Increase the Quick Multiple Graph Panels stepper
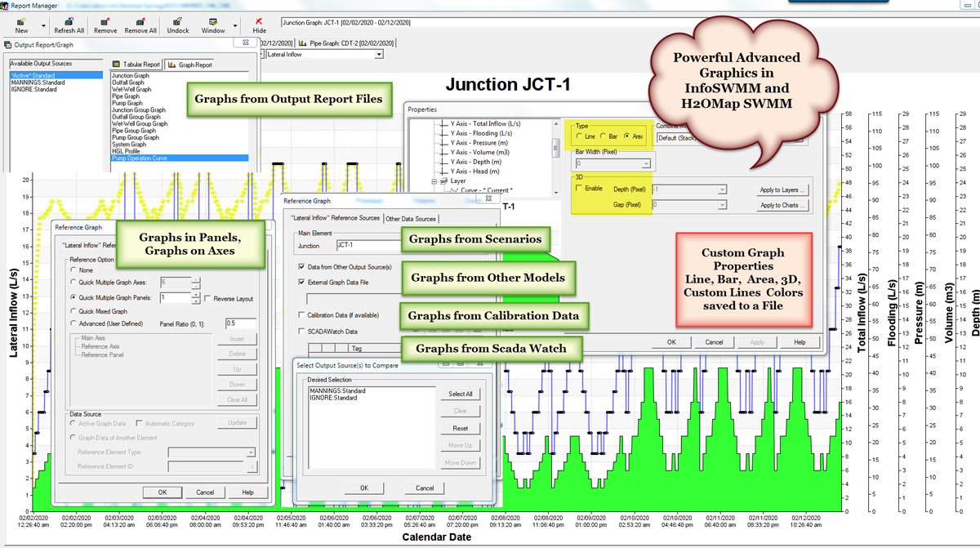Viewport: 980px width, 548px height. click(x=195, y=294)
